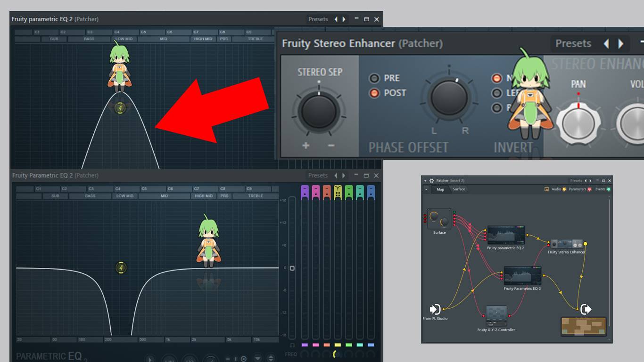Click next preset arrow in bottom EQ window
Viewport: 644px width, 362px height.
(x=344, y=175)
